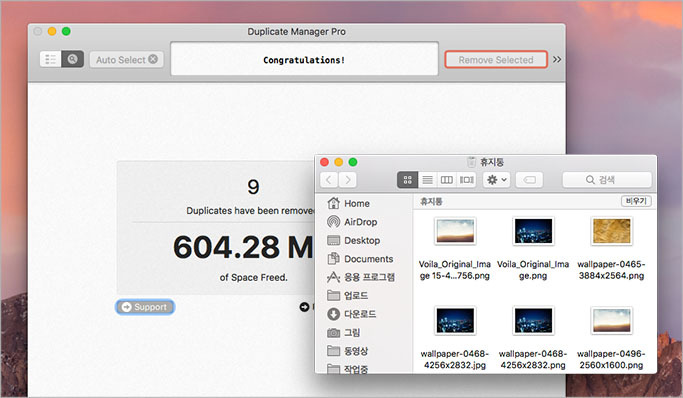Switch Finder to icon view

click(408, 180)
